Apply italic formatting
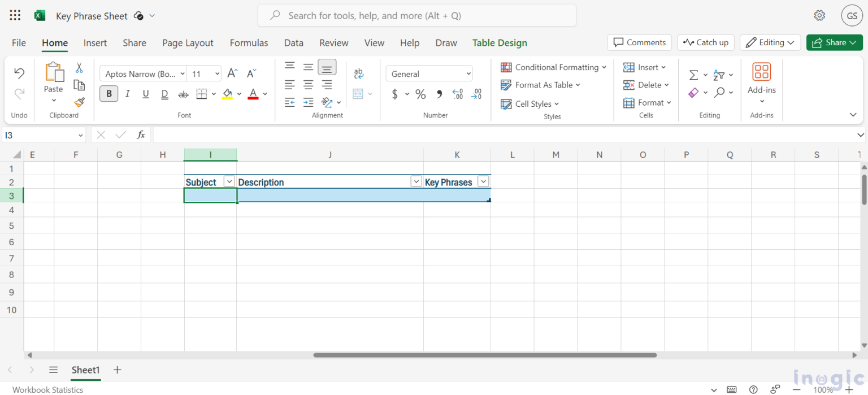868x395 pixels. coord(127,93)
